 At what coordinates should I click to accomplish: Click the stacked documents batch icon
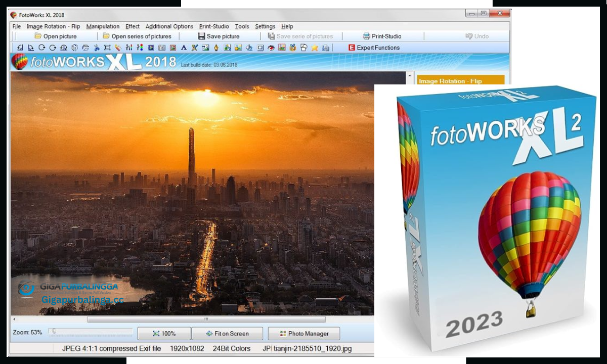click(x=325, y=48)
